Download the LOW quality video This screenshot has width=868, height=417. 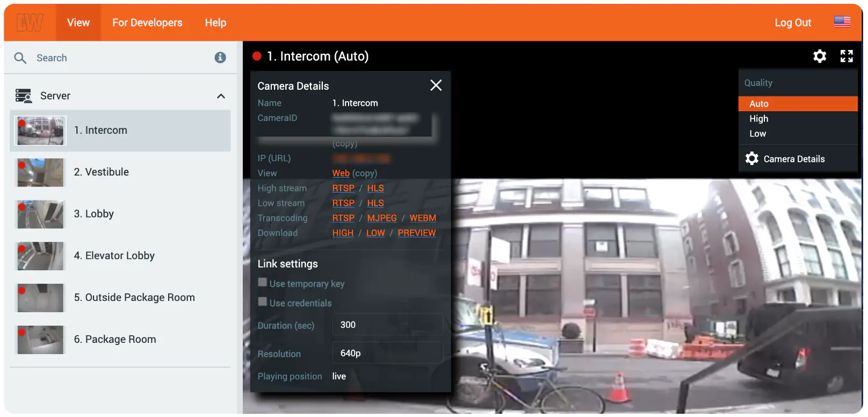click(375, 233)
